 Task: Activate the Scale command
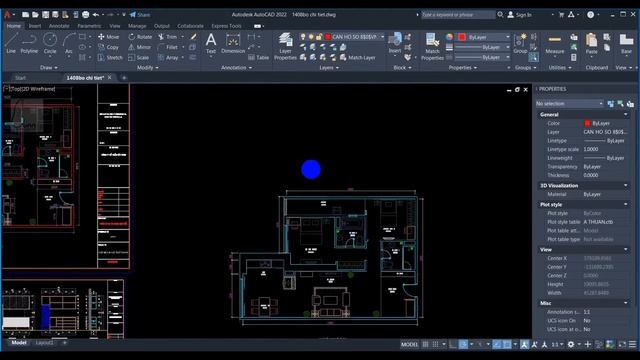point(138,58)
